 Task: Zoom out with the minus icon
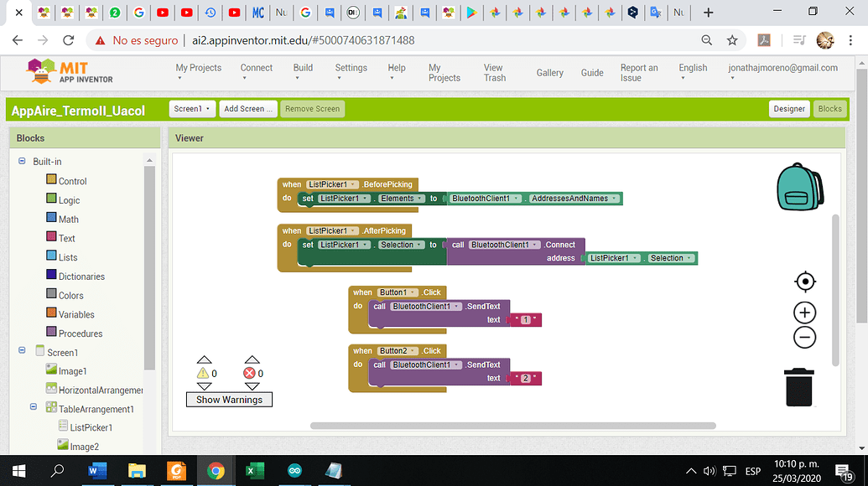pos(804,338)
